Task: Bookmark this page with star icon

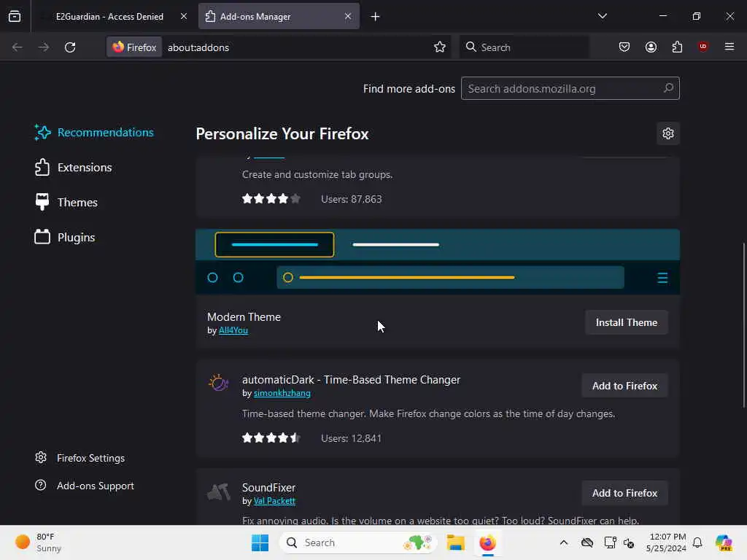Action: tap(440, 47)
